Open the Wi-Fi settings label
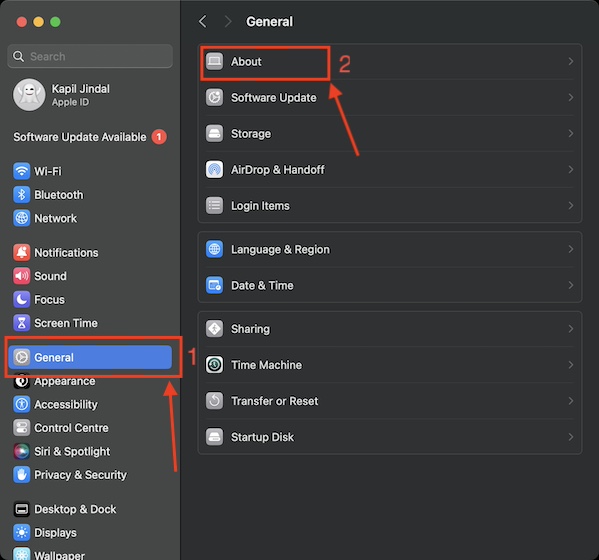599x560 pixels. (x=48, y=171)
